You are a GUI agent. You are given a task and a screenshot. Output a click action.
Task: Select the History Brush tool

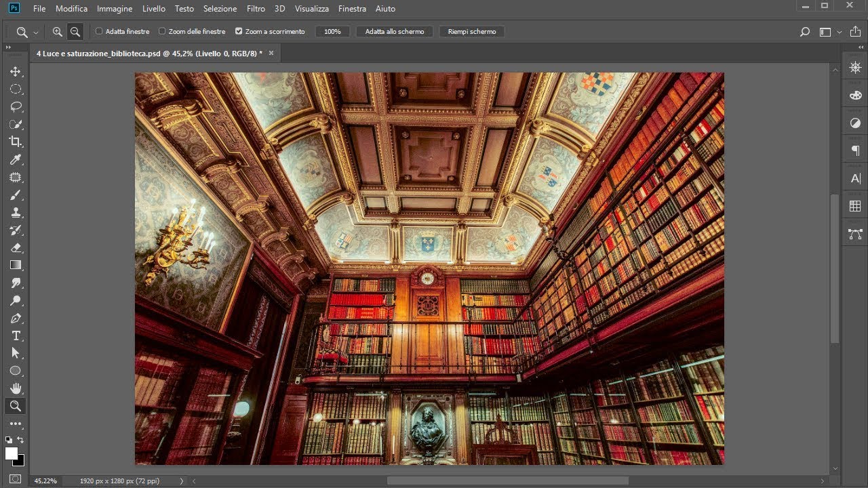(x=15, y=230)
